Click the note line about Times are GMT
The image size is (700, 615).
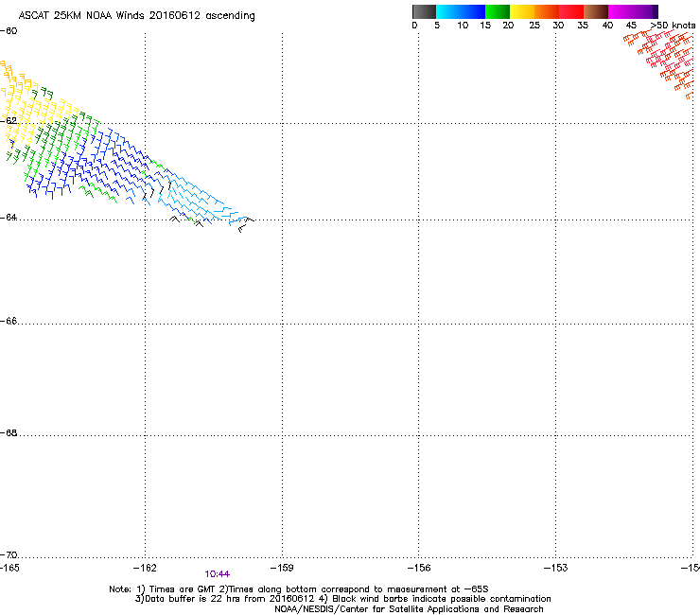299,589
